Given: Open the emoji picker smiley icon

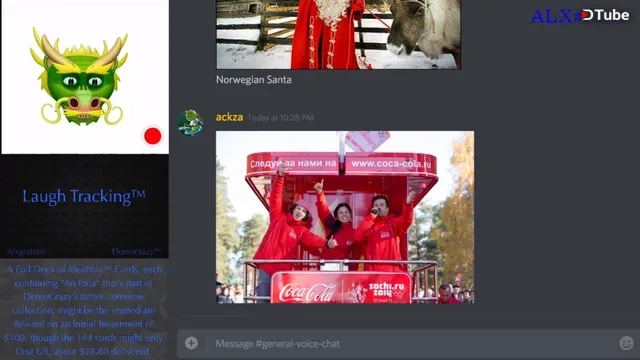Looking at the screenshot, I should (x=626, y=343).
